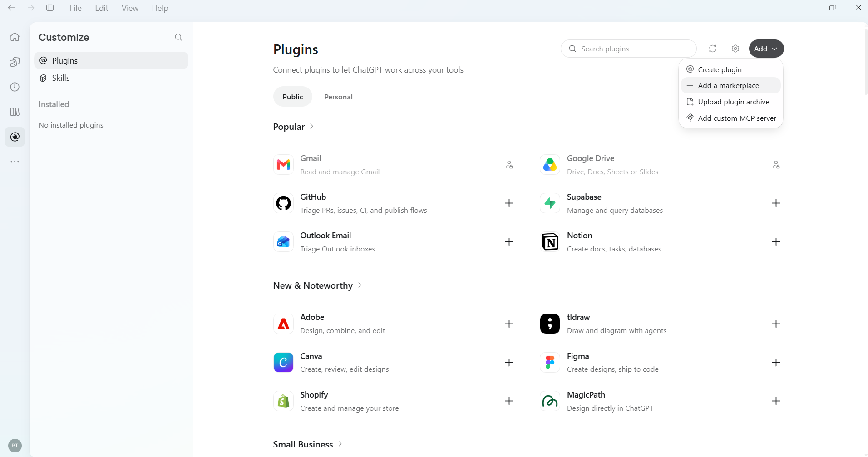Viewport: 868px width, 457px height.
Task: Add the GitHub plugin with its plus icon
Action: [509, 203]
